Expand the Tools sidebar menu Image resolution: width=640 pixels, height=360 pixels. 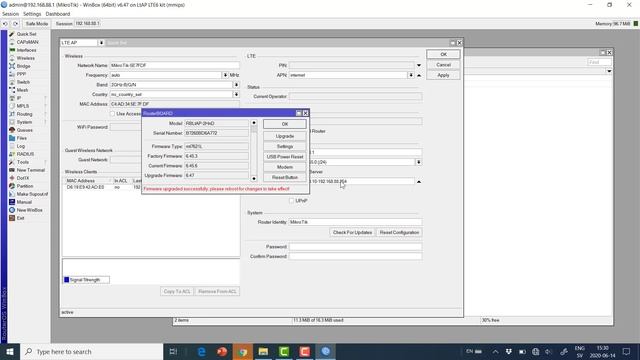point(22,162)
